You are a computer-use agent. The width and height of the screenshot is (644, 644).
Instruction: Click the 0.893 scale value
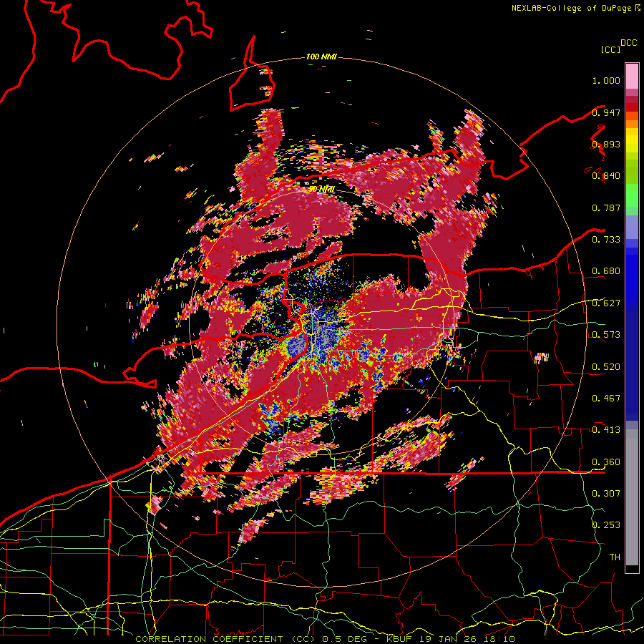[606, 144]
